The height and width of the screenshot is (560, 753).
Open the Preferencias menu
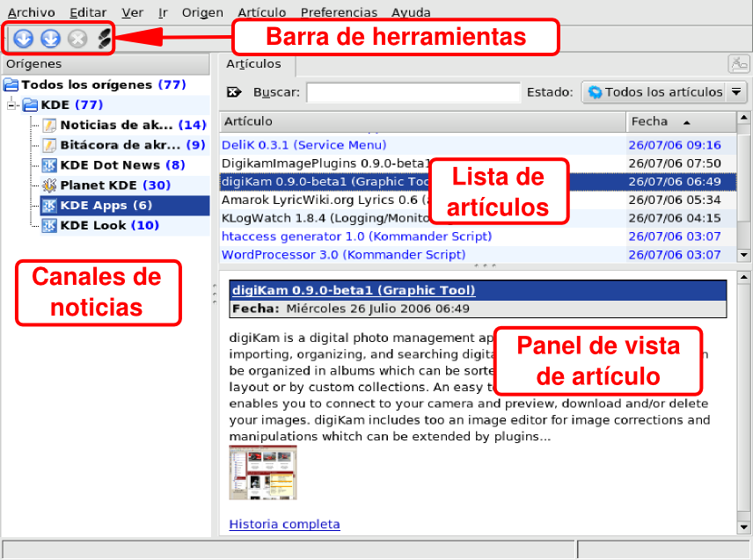click(x=339, y=12)
